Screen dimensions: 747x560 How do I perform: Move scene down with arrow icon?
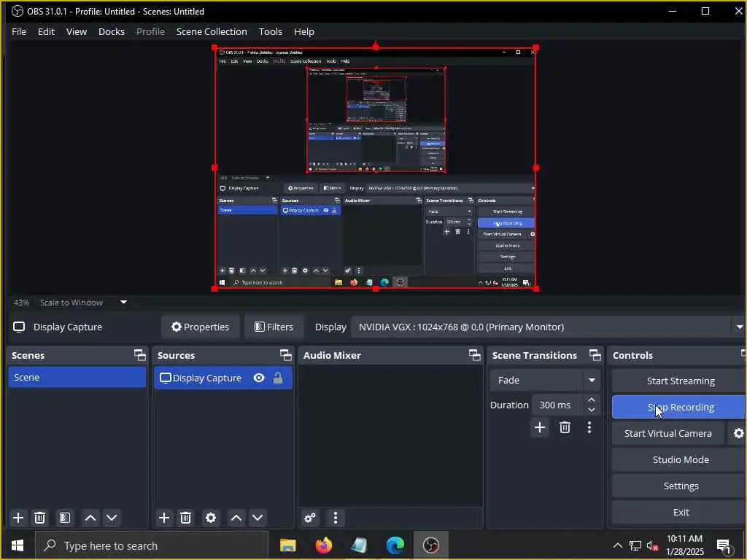(x=112, y=518)
